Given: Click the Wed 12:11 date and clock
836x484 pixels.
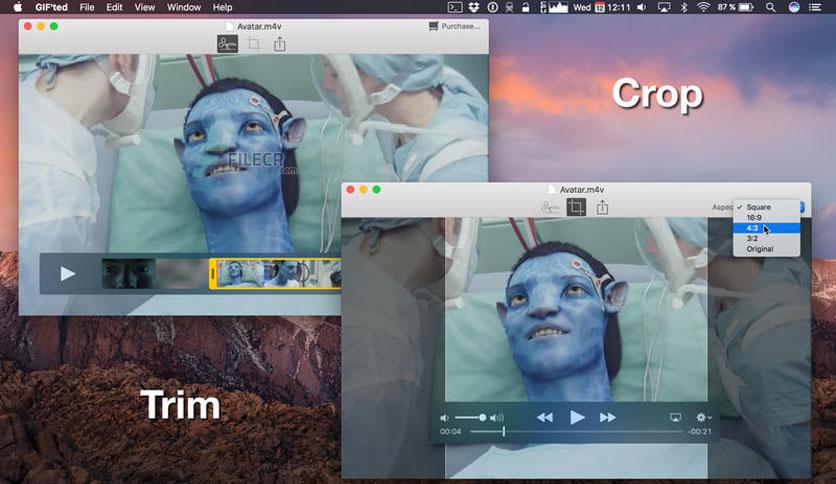Looking at the screenshot, I should click(601, 7).
